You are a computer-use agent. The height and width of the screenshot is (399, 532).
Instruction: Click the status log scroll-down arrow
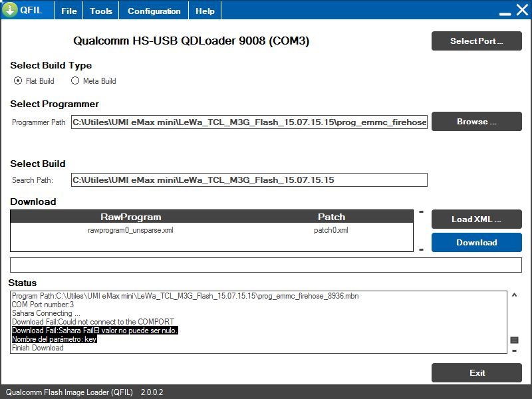coord(514,350)
